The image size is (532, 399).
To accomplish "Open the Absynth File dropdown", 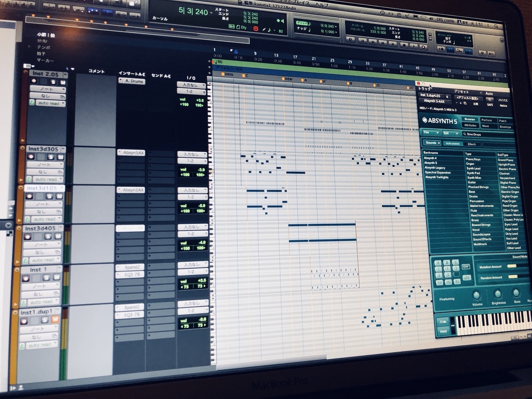I will click(431, 133).
